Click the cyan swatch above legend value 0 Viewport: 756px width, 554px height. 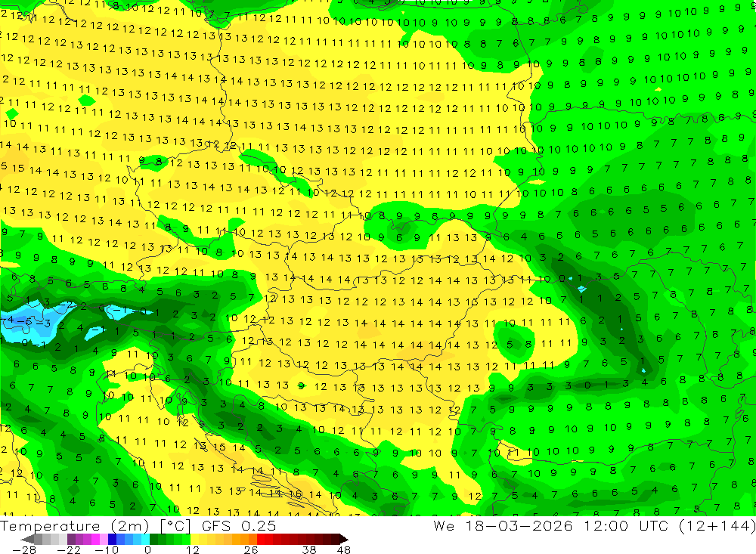coord(145,539)
